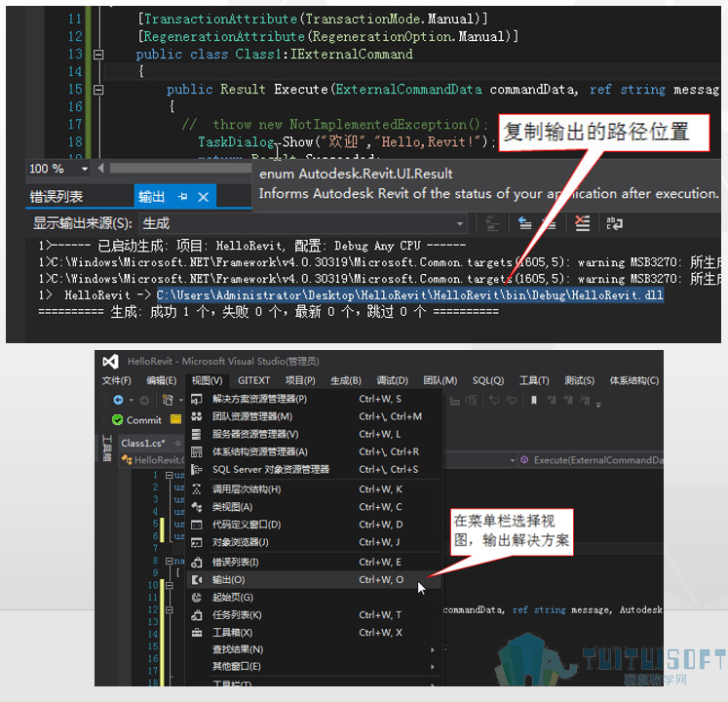Open the 文件(F) menu

coord(117,380)
